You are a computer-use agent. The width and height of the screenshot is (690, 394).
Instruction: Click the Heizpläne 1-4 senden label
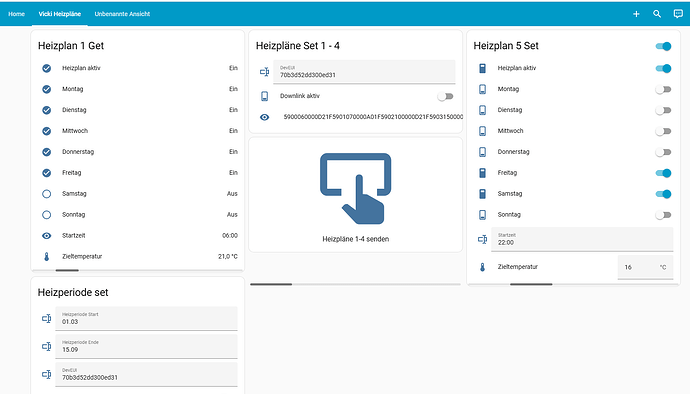(x=356, y=239)
